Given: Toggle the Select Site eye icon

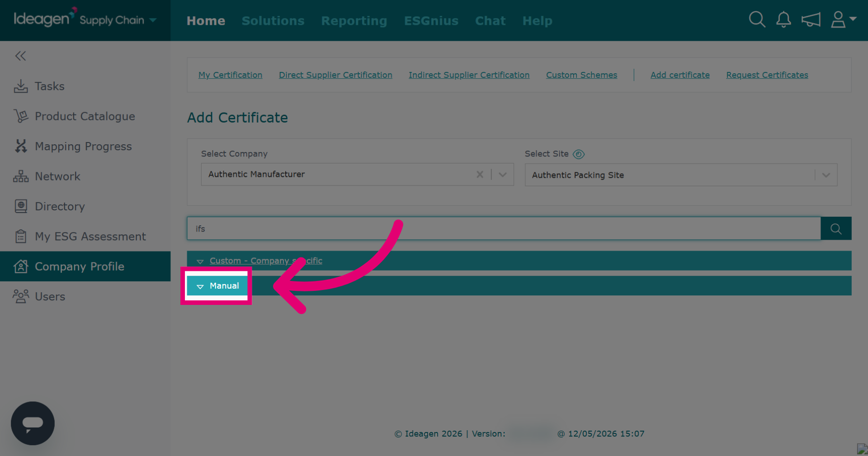Looking at the screenshot, I should (x=579, y=154).
